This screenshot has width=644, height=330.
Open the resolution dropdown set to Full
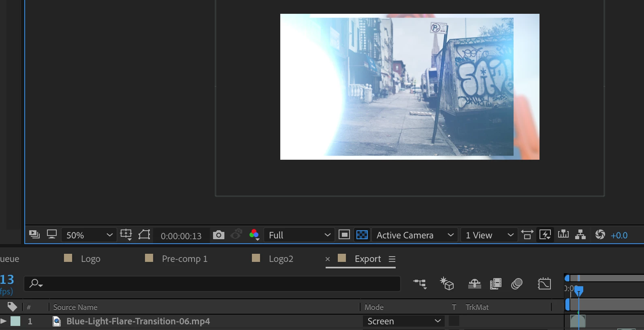(299, 235)
